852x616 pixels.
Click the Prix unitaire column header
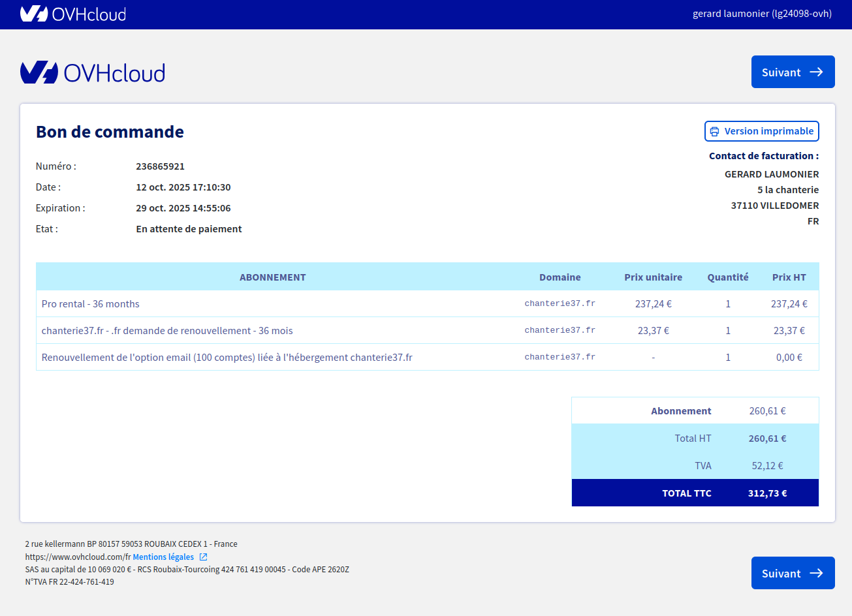pyautogui.click(x=653, y=277)
